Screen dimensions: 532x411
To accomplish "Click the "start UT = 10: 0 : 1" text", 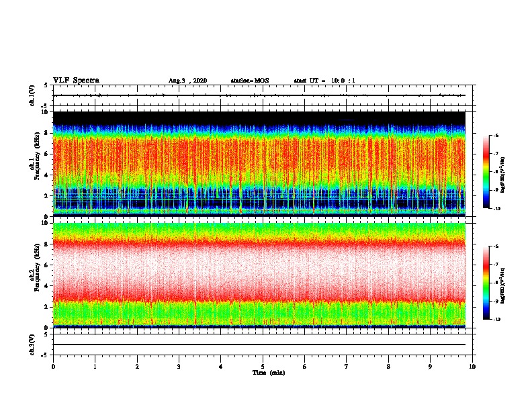I will click(324, 81).
